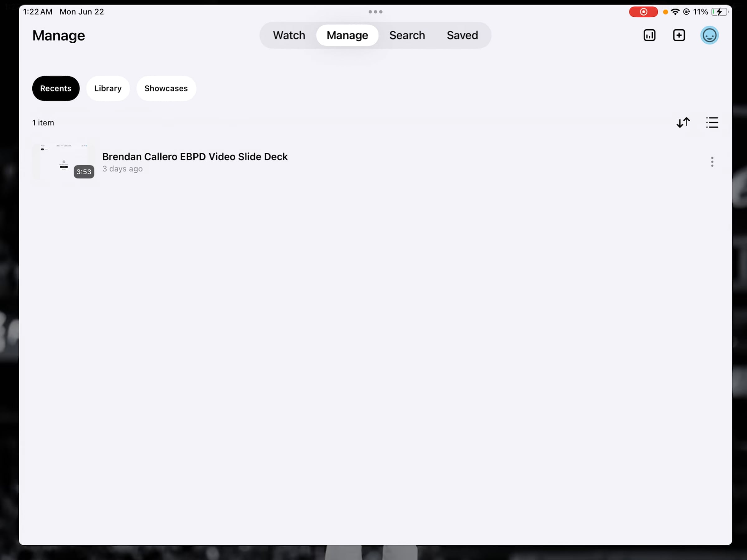Tap the red screen recording indicator
This screenshot has width=747, height=560.
click(643, 12)
